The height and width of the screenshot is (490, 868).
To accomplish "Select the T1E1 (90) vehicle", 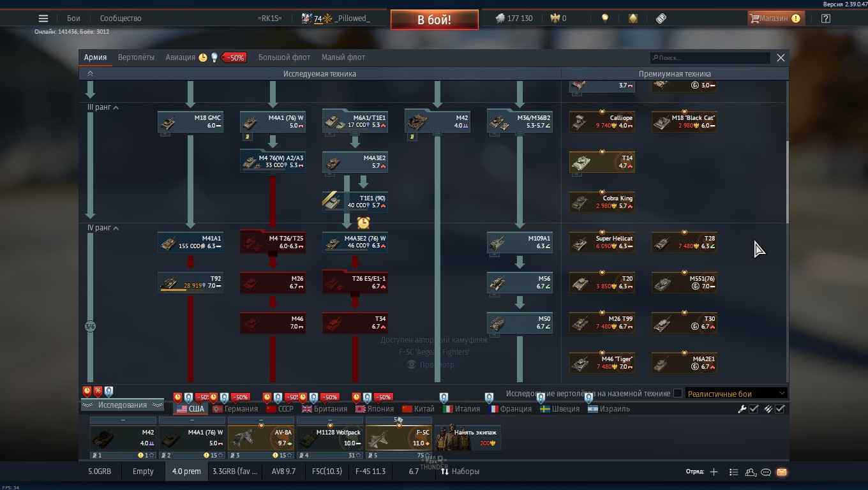I will tap(355, 202).
